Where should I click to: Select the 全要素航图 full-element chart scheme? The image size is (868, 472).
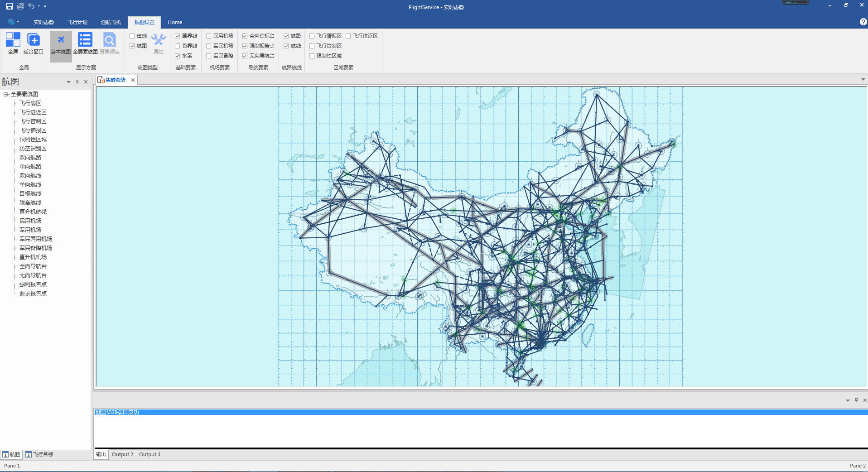coord(85,43)
